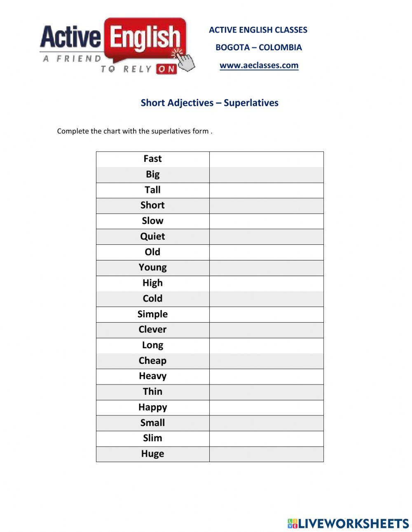Click the blank field beside Young
412x532 pixels.
(266, 268)
